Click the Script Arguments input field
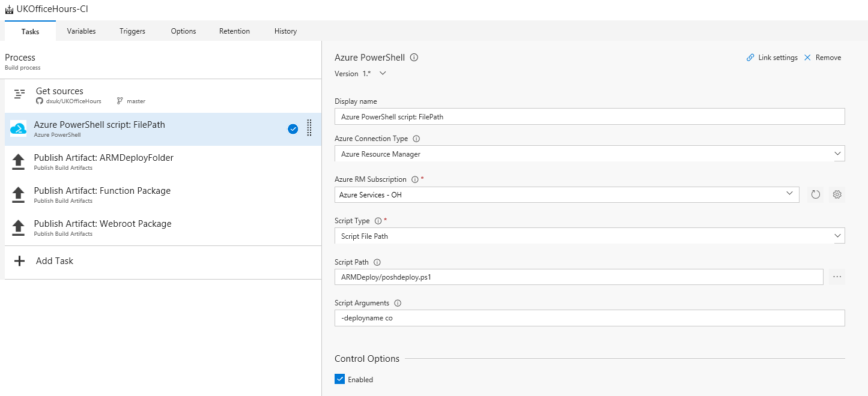Image resolution: width=868 pixels, height=396 pixels. (x=590, y=318)
